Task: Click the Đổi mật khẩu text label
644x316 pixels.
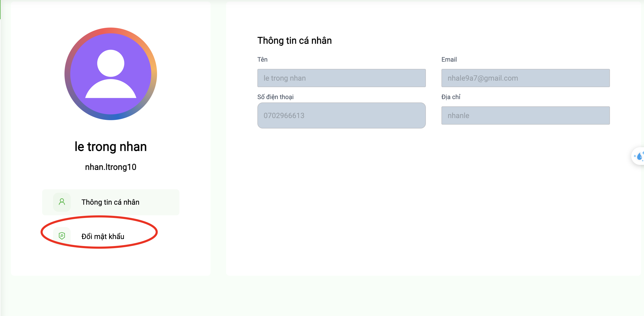Action: point(103,236)
